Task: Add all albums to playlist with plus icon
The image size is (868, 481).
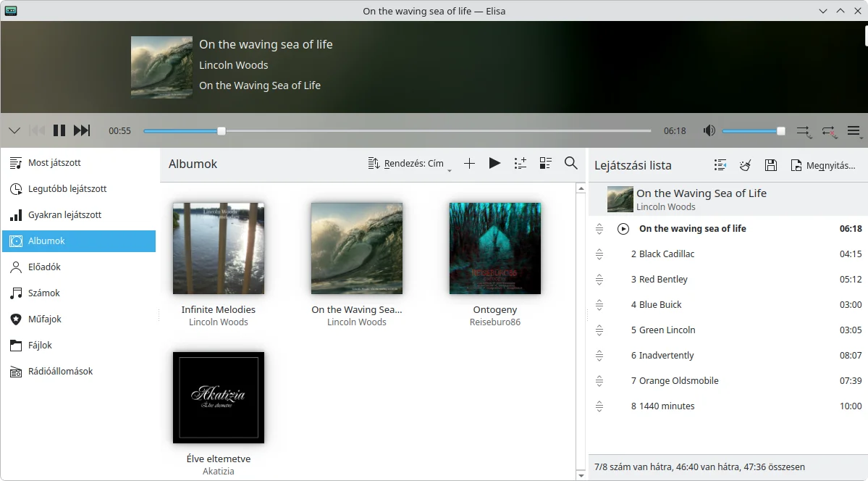Action: point(469,164)
